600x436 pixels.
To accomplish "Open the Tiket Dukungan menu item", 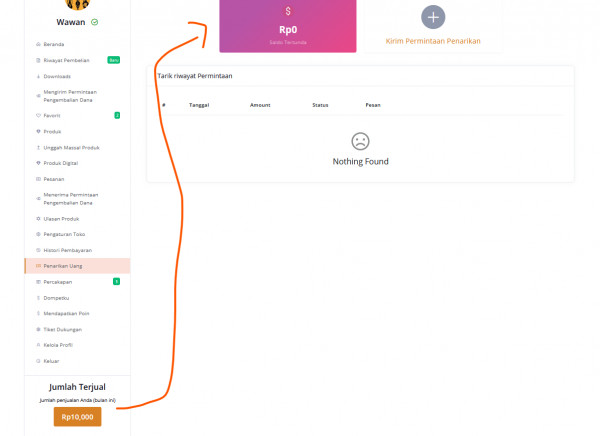I will tap(77, 330).
